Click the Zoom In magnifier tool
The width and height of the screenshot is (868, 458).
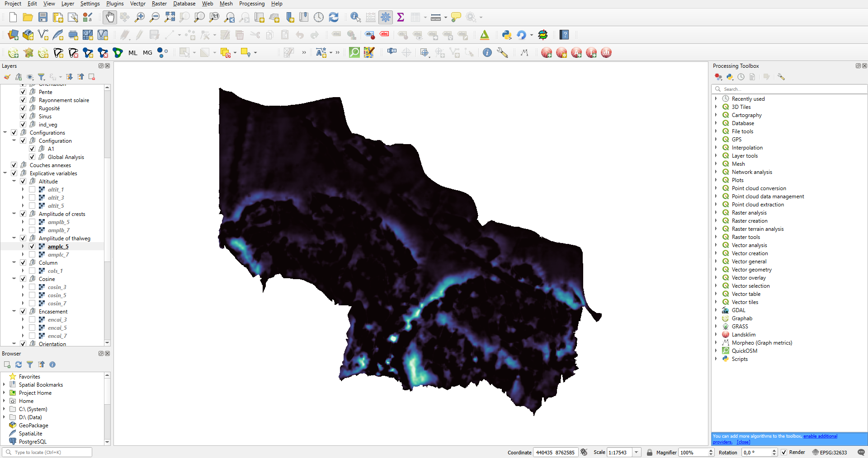tap(140, 17)
